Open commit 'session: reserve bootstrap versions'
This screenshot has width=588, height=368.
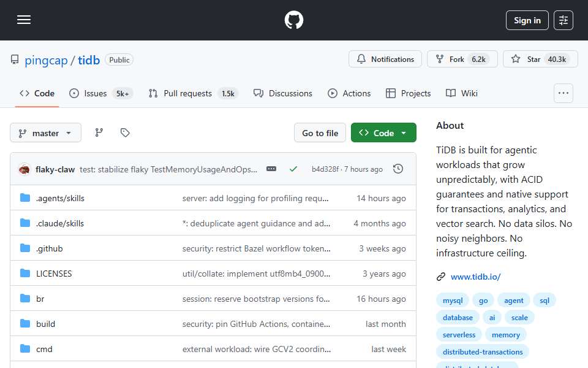pyautogui.click(x=256, y=299)
